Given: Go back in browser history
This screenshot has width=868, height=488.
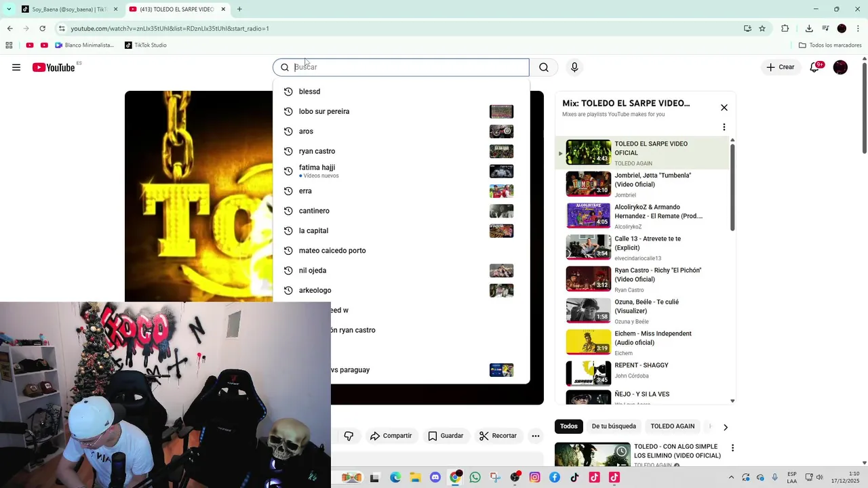Looking at the screenshot, I should (x=9, y=28).
